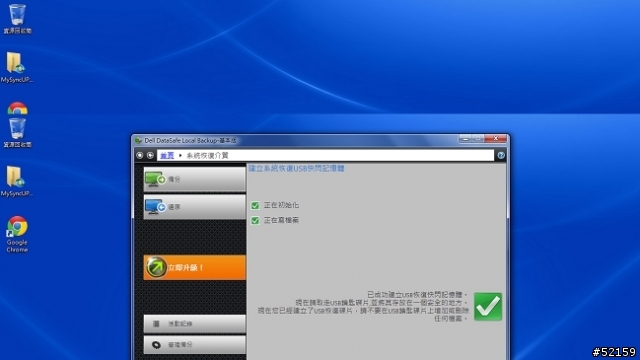Open help with the question mark icon
The width and height of the screenshot is (640, 360).
pos(501,155)
